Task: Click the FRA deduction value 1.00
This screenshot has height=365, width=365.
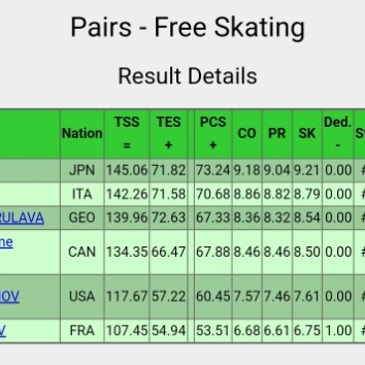Action: 338,331
